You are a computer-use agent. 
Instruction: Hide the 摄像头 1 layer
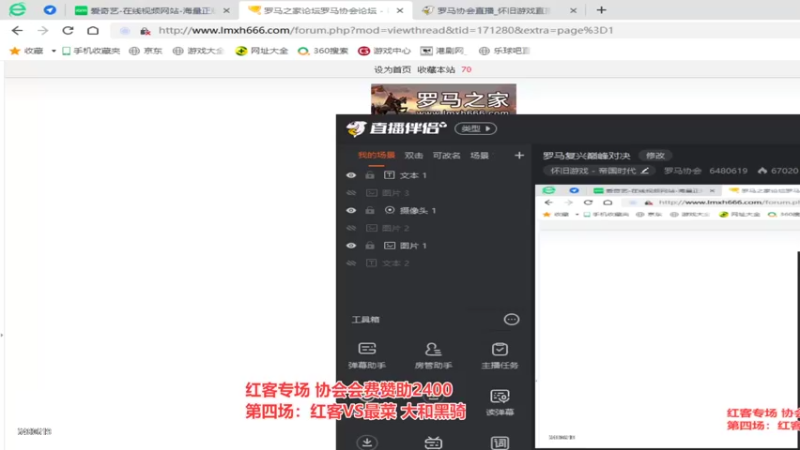[351, 210]
